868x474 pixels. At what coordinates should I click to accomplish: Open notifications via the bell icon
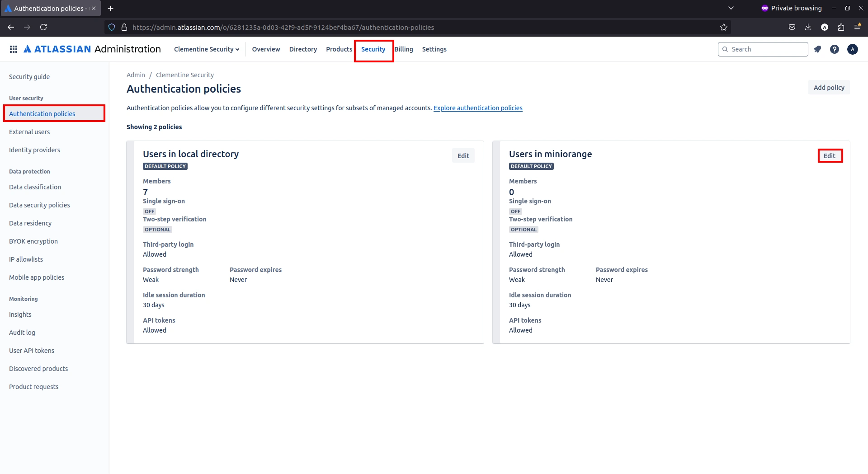pos(817,49)
